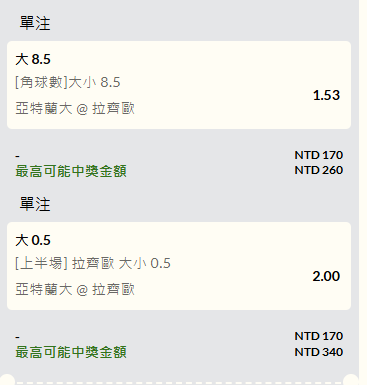This screenshot has width=367, height=385.
Task: Click the second 亞特蘭大 @ 拉齊歐 match line
Action: tap(75, 289)
